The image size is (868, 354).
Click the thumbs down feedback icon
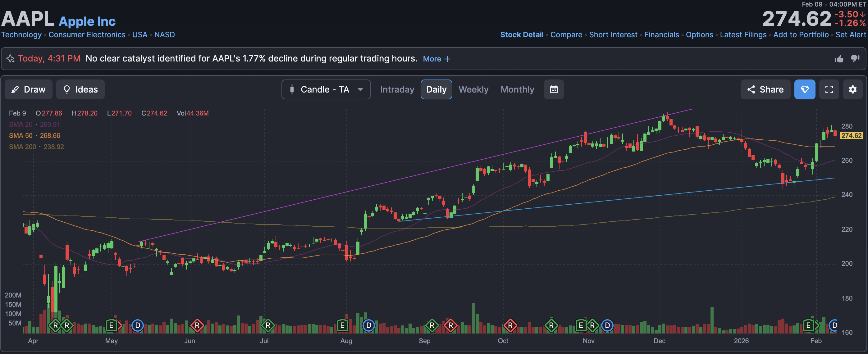pos(855,59)
